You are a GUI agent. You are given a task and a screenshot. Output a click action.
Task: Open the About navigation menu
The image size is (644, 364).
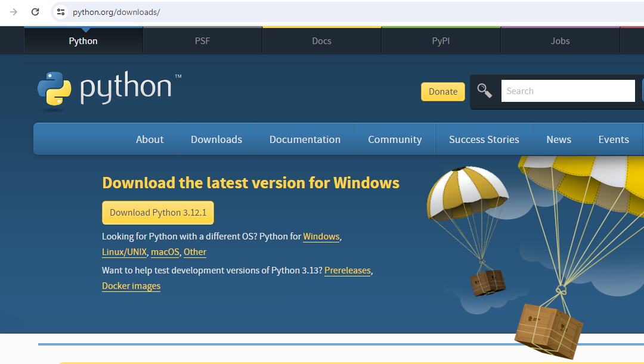[x=150, y=139]
